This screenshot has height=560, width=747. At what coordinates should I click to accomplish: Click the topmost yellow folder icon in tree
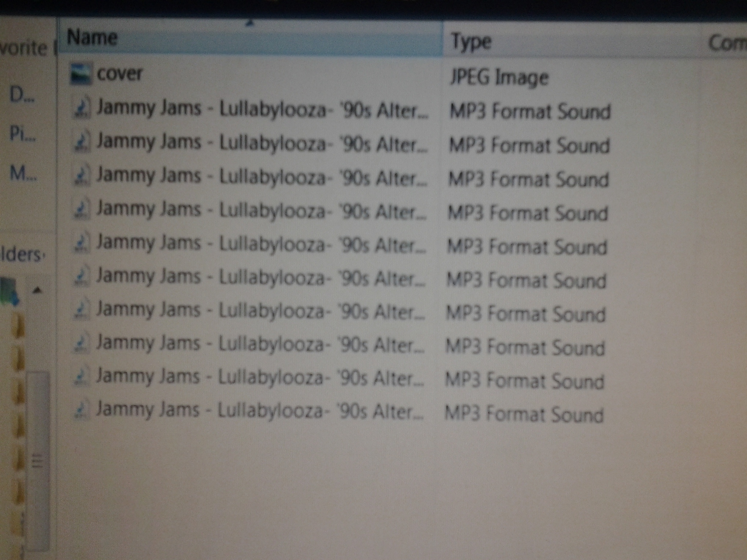18,325
